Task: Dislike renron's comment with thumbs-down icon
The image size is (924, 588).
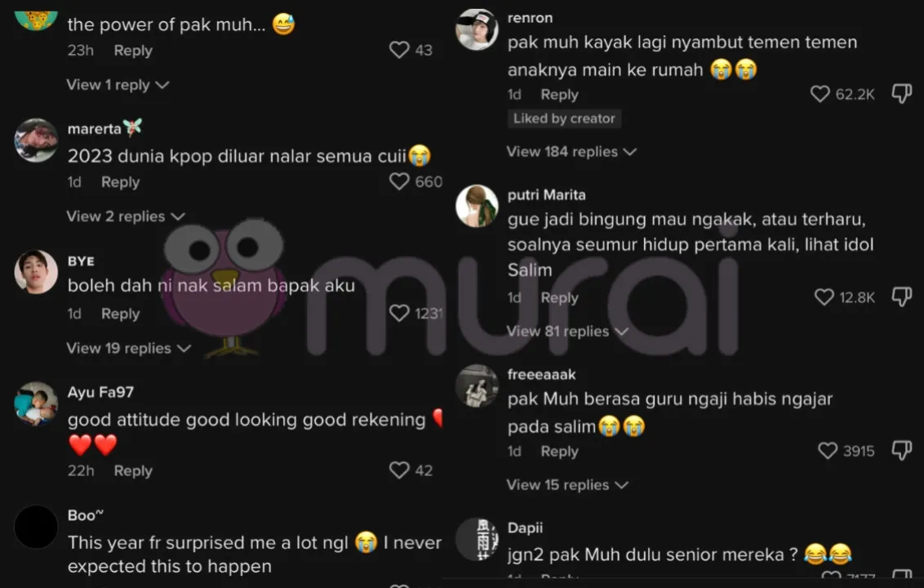Action: (902, 93)
